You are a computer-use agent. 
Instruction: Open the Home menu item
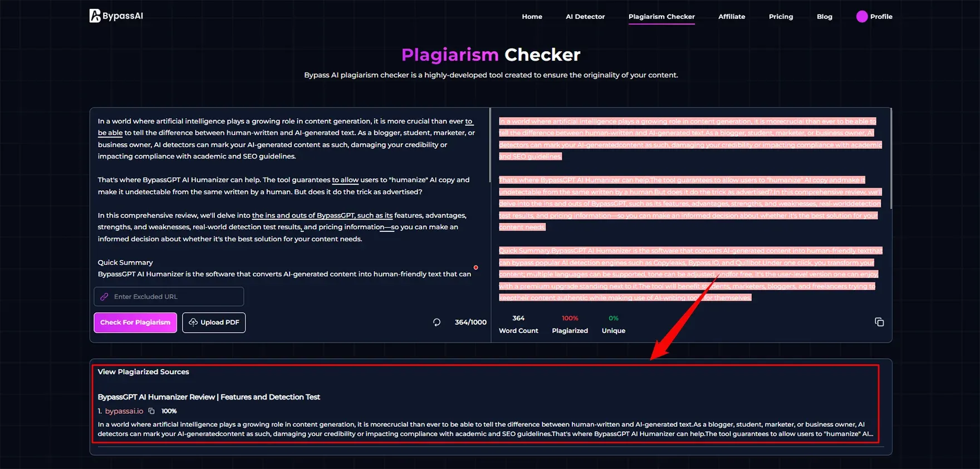click(532, 17)
